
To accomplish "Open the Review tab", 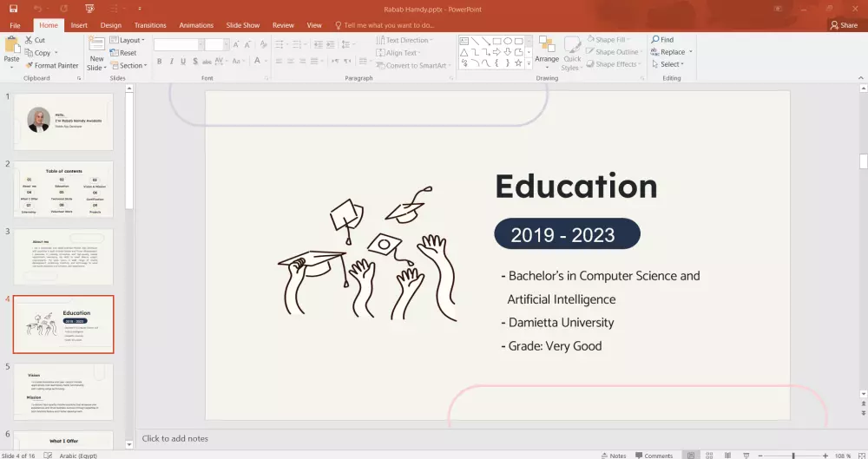I will click(x=283, y=25).
